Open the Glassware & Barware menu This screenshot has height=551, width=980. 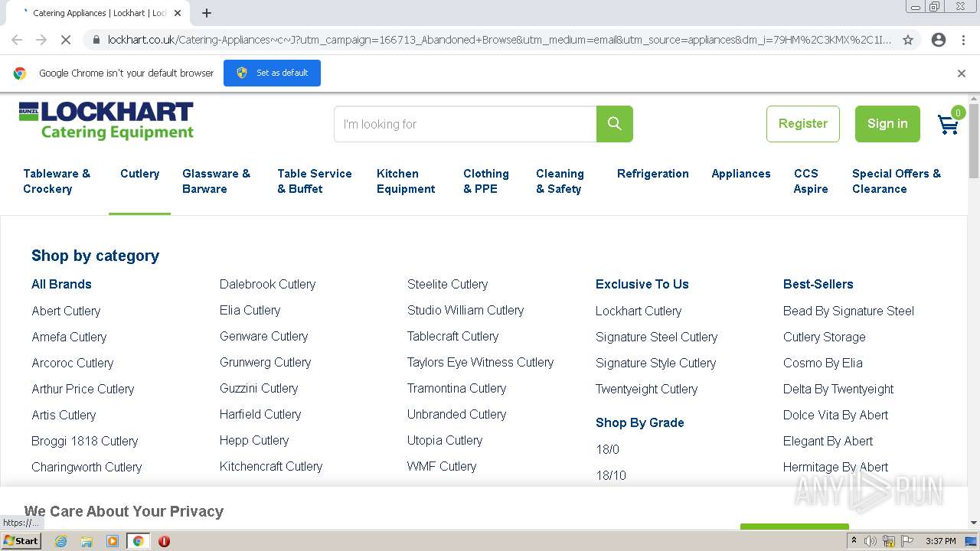(x=216, y=181)
